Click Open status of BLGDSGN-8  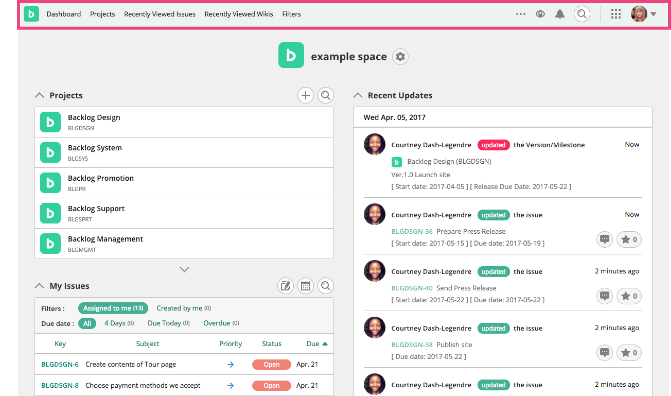(x=271, y=385)
